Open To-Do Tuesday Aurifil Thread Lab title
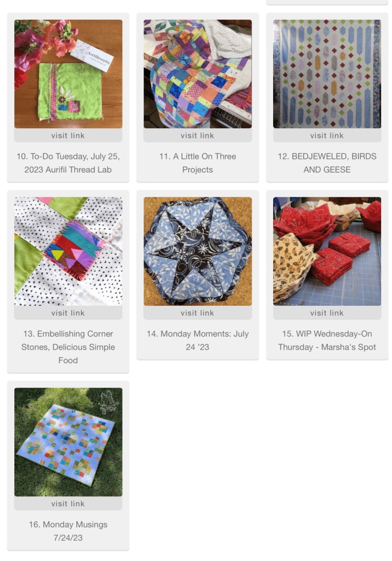Screen dimensions: 392x561 click(x=68, y=163)
